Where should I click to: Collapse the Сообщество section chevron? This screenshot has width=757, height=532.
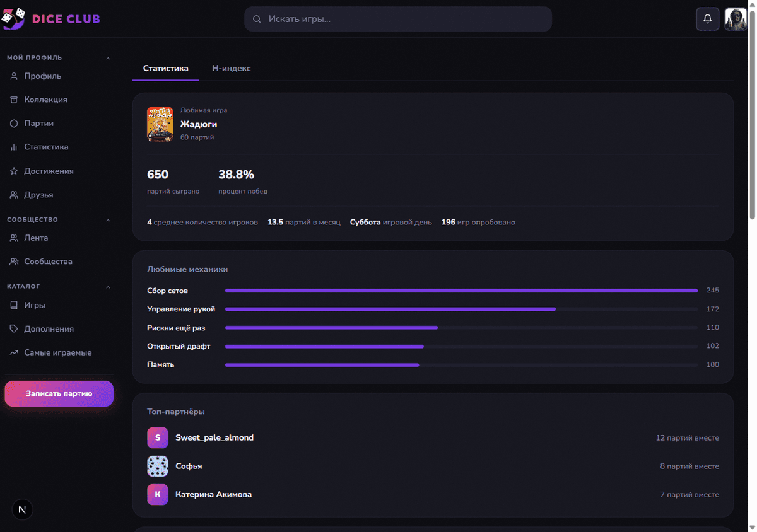(x=108, y=220)
